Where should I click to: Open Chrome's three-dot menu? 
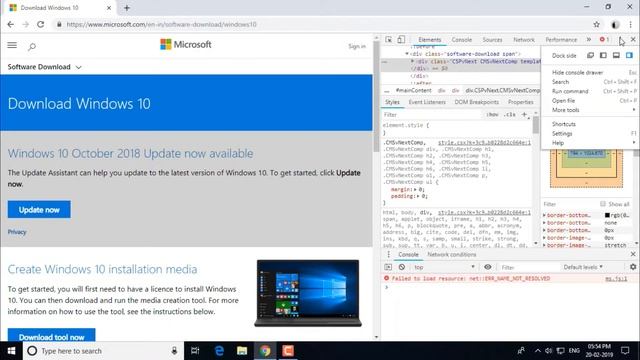pyautogui.click(x=631, y=24)
